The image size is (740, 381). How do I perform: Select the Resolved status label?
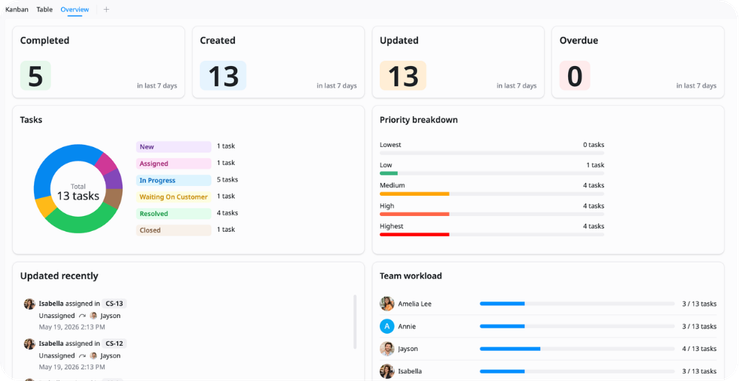tap(174, 213)
